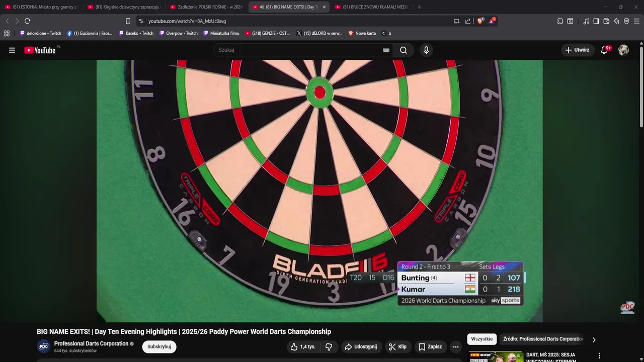Start voice search with the microphone icon
This screenshot has height=362, width=644.
click(x=426, y=50)
